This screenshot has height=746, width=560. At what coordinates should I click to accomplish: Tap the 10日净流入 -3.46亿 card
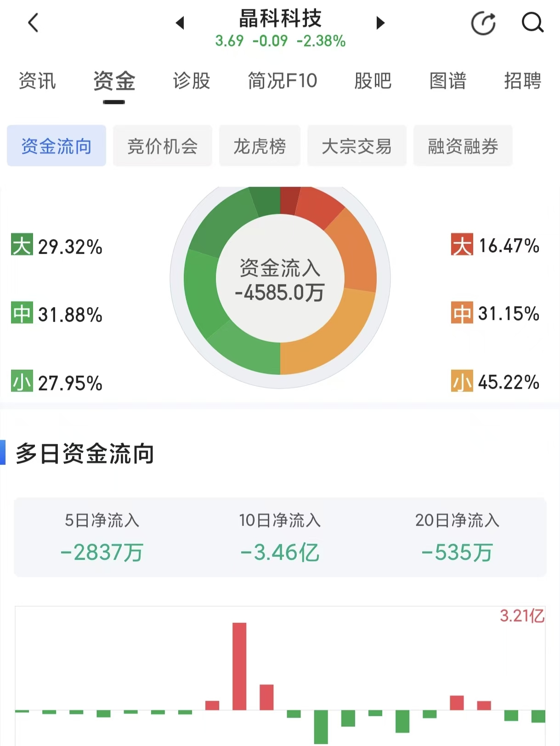(280, 537)
